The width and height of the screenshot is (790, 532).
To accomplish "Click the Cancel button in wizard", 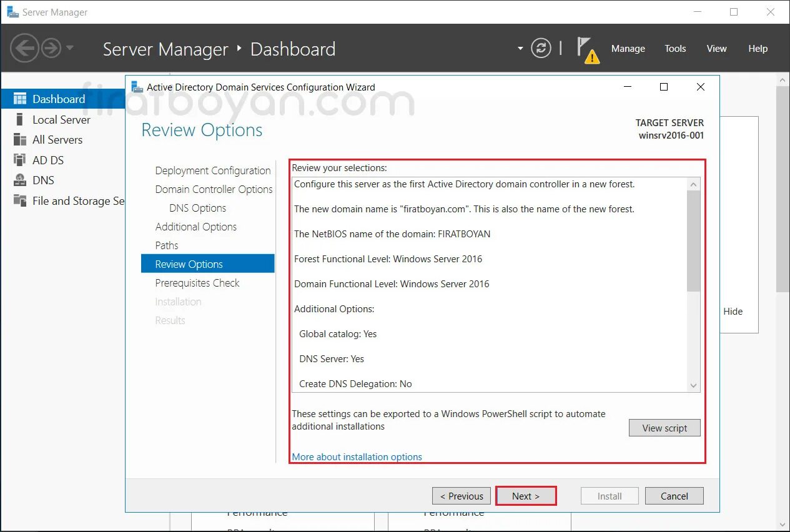I will coord(674,496).
